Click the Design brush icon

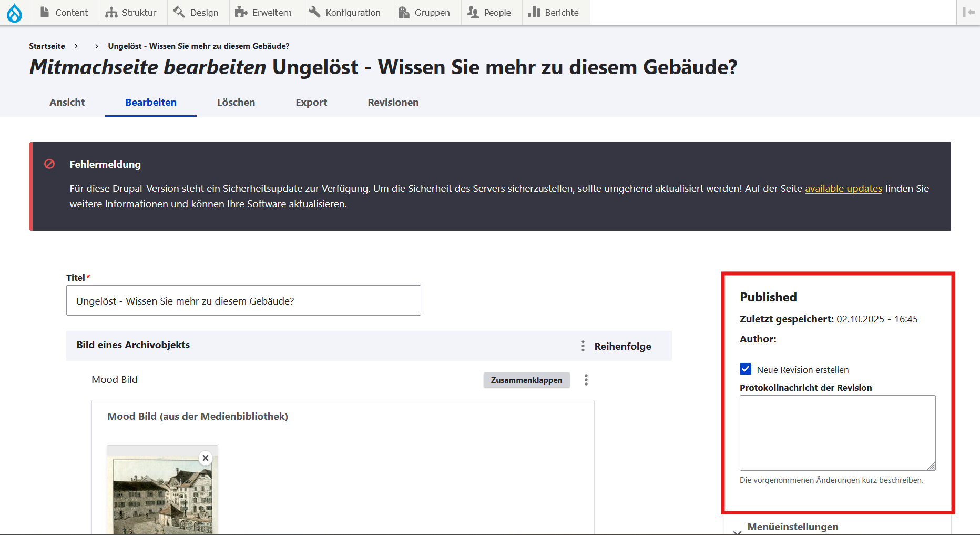(179, 12)
